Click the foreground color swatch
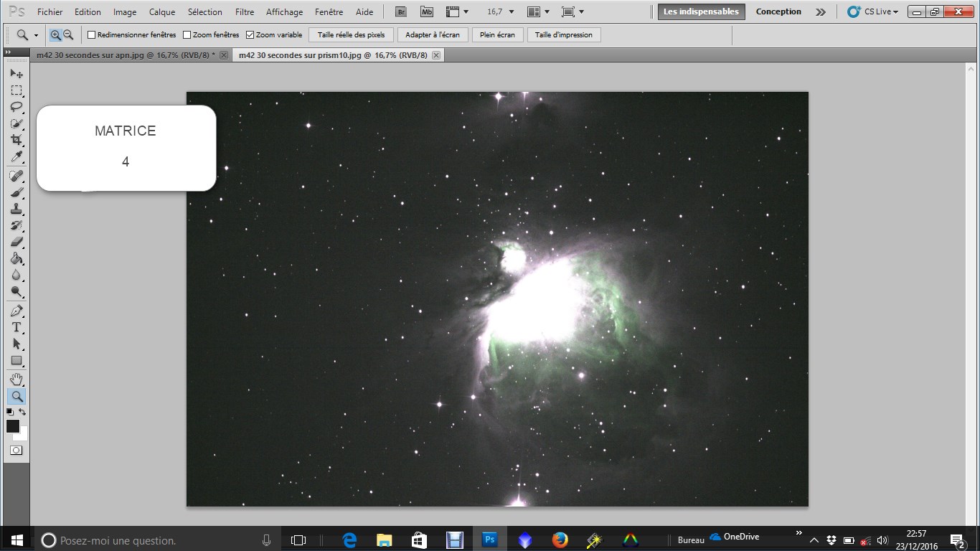Viewport: 980px width, 551px height. coord(13,426)
